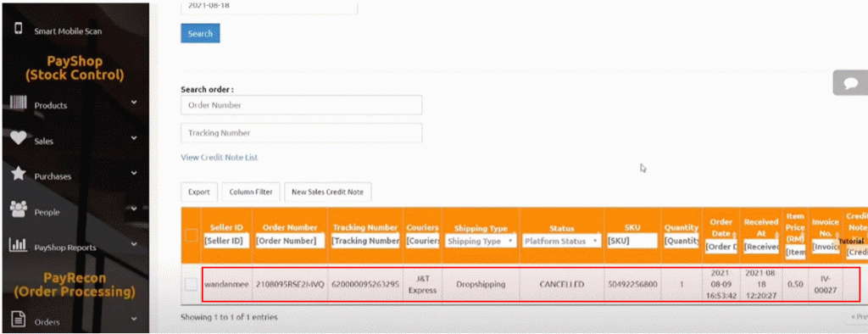
Task: Click the Export button
Action: pyautogui.click(x=198, y=192)
